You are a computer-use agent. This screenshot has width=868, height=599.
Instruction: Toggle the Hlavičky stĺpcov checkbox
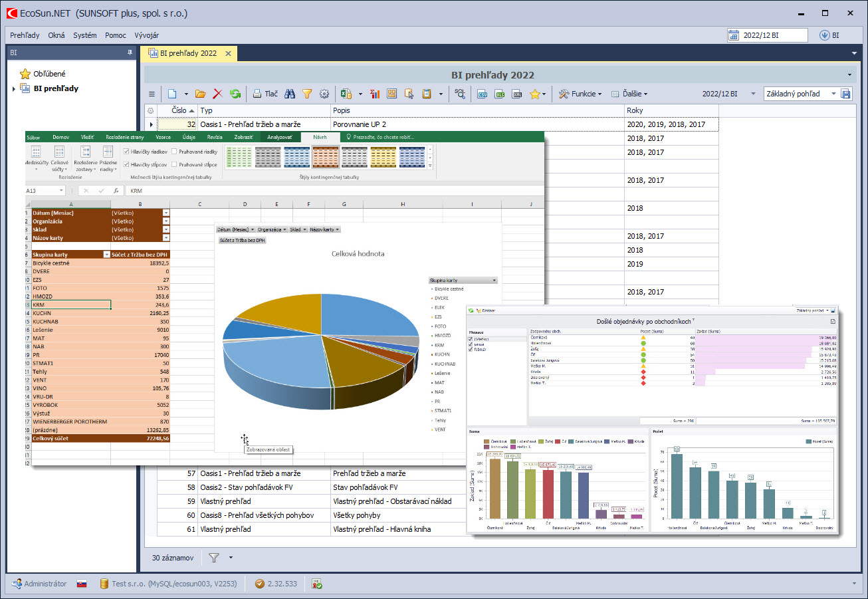126,164
